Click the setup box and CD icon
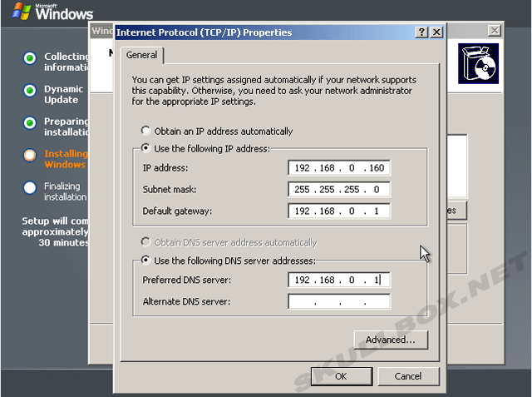Image resolution: width=532 pixels, height=397 pixels. (x=479, y=63)
